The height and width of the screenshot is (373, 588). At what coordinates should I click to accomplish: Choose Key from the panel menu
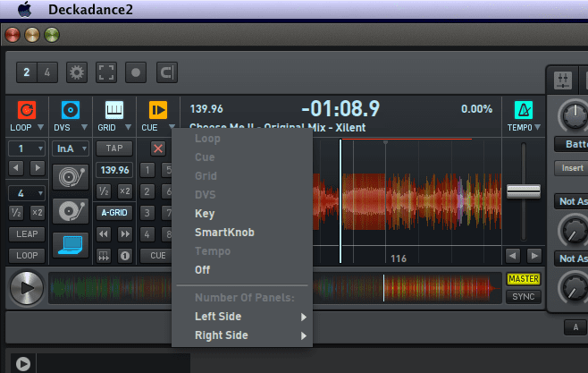coord(205,214)
